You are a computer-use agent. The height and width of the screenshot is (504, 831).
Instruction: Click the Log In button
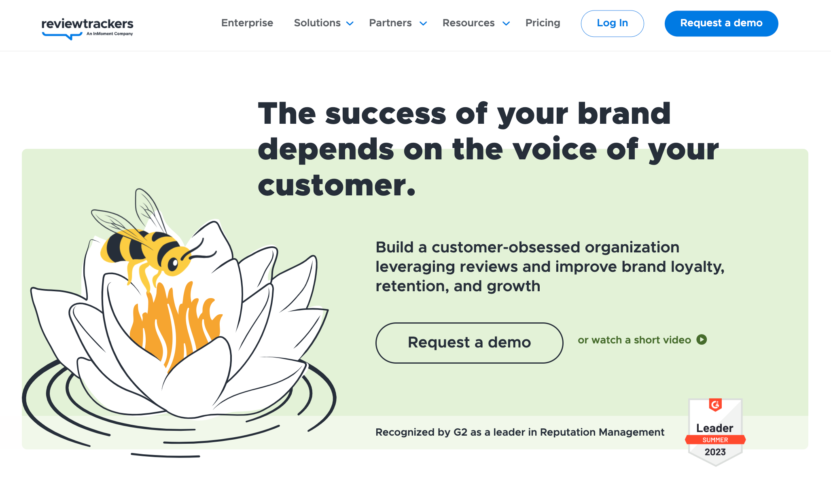(x=612, y=23)
